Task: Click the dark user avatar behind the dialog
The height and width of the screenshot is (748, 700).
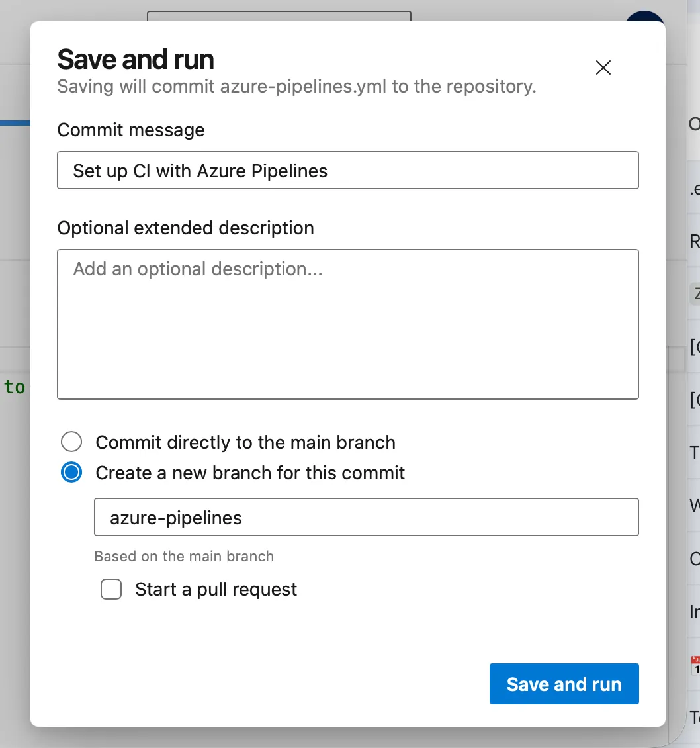Action: [x=644, y=16]
